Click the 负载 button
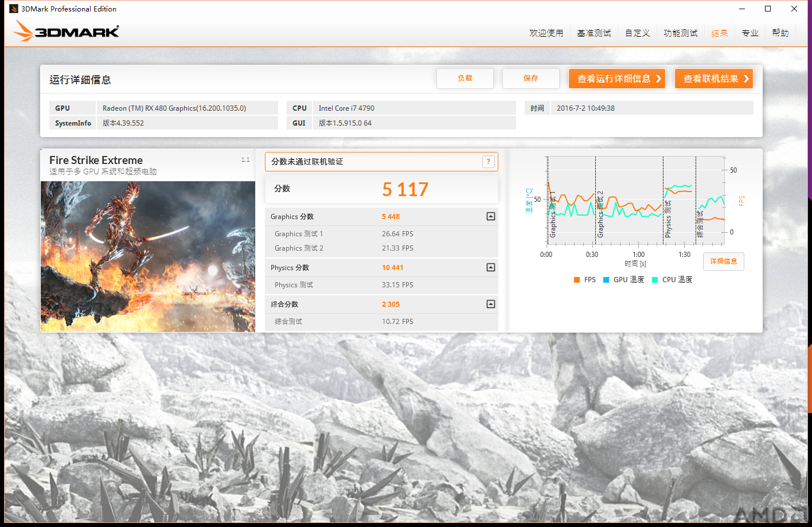 click(x=465, y=79)
